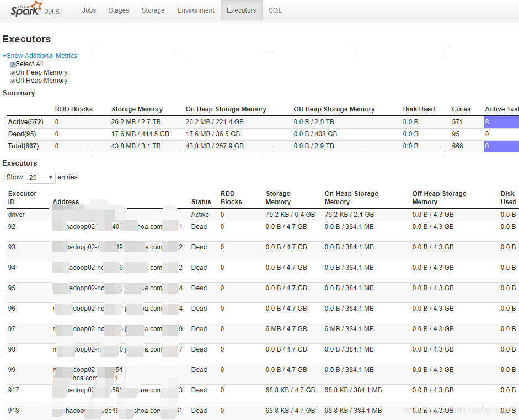
Task: Sort executors by On Heap Storage Memory
Action: pos(351,198)
